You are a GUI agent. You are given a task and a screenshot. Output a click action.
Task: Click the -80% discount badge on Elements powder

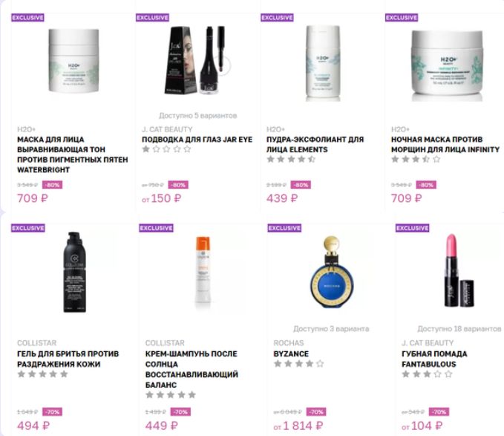(301, 185)
